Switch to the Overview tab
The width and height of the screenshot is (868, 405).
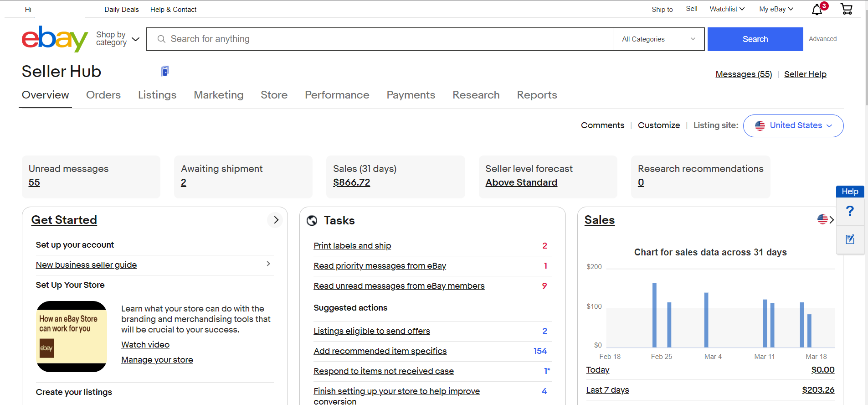click(46, 95)
